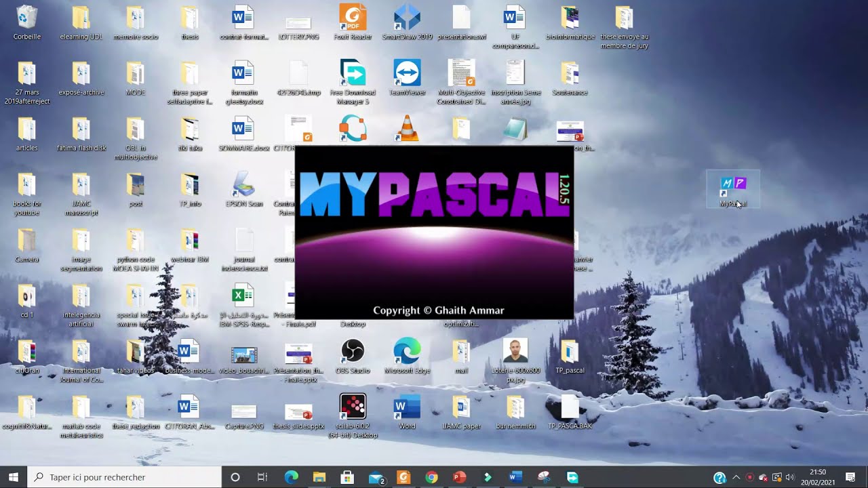The height and width of the screenshot is (488, 868).
Task: Open the inscription 5eme année.jpg image
Action: click(x=515, y=82)
